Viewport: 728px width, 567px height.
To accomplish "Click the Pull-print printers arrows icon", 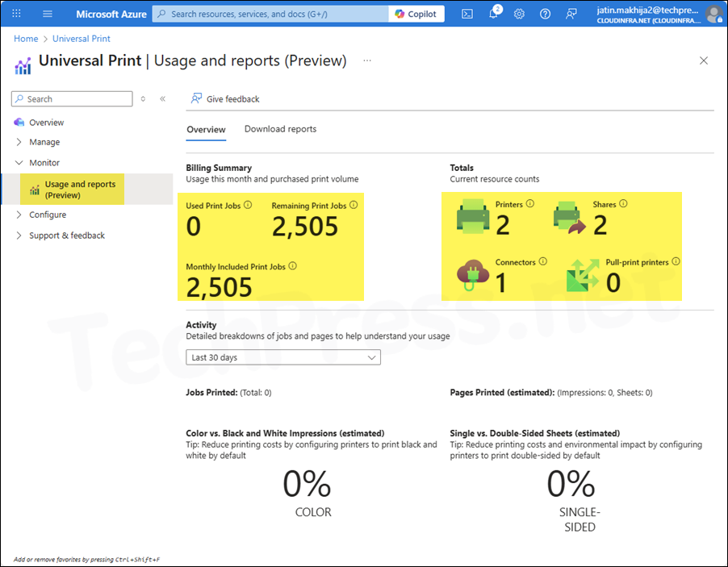I will (x=583, y=276).
